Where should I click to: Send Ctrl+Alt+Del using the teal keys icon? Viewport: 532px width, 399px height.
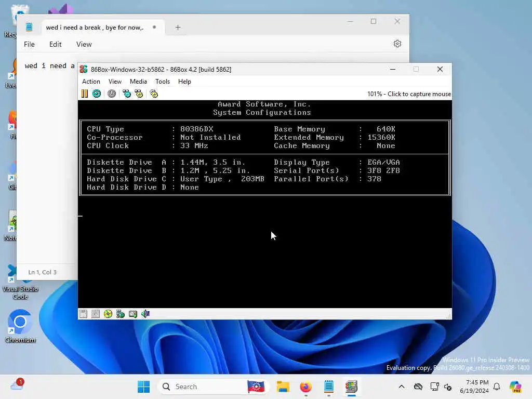pos(127,94)
